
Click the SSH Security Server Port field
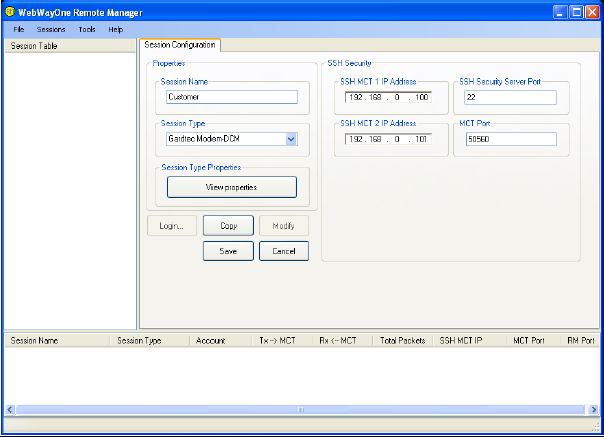pos(510,97)
